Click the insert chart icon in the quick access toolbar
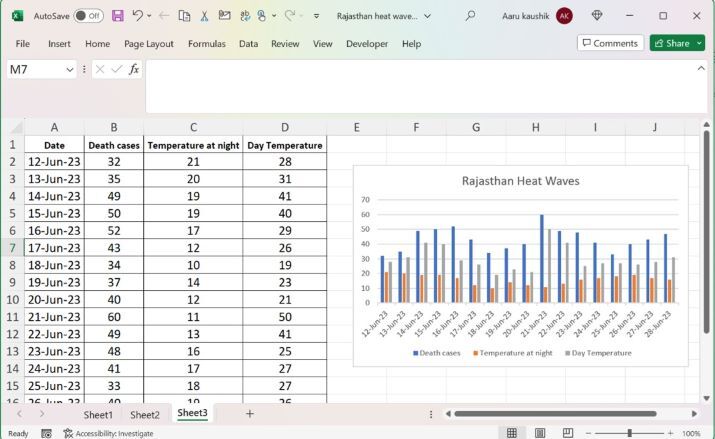The height and width of the screenshot is (439, 715). pos(224,15)
